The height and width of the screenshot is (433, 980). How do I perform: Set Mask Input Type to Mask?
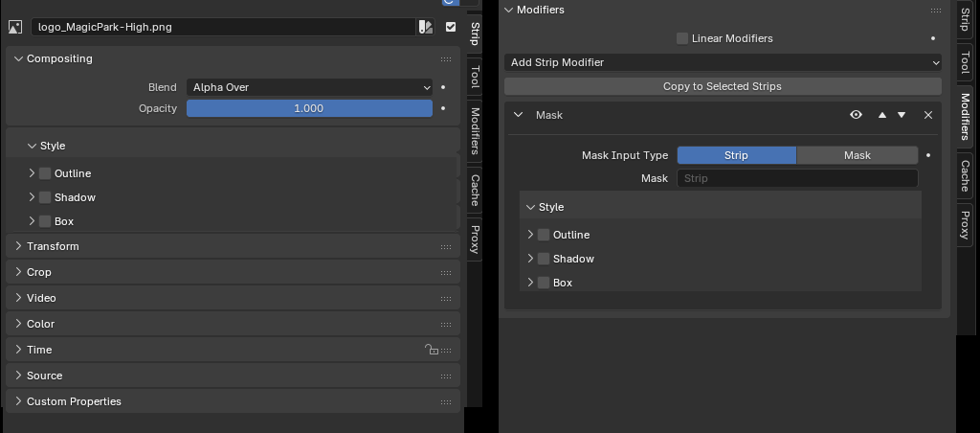tap(857, 155)
